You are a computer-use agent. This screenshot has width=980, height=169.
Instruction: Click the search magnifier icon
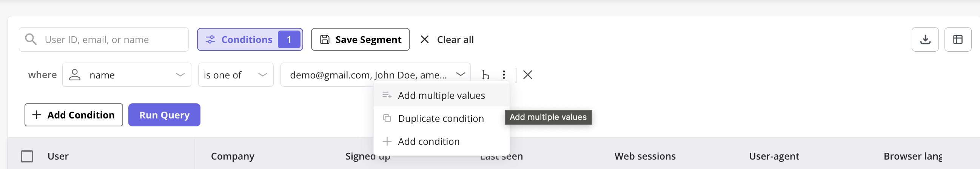click(31, 40)
